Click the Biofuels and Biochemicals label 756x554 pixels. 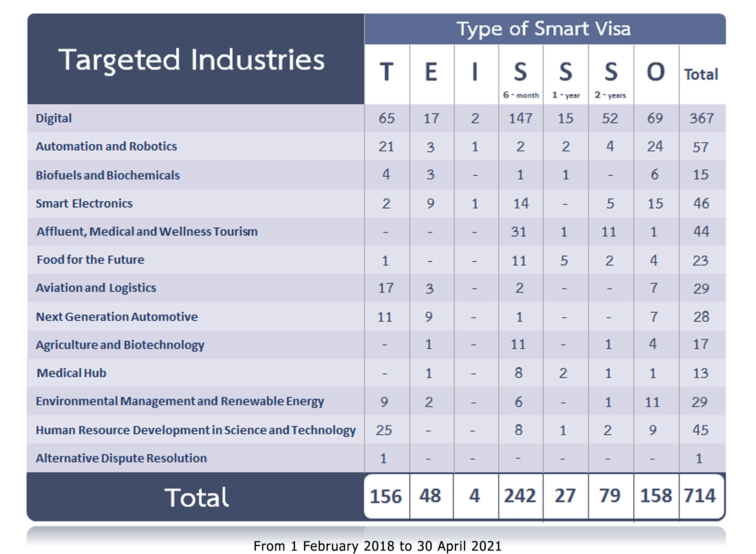click(x=108, y=175)
